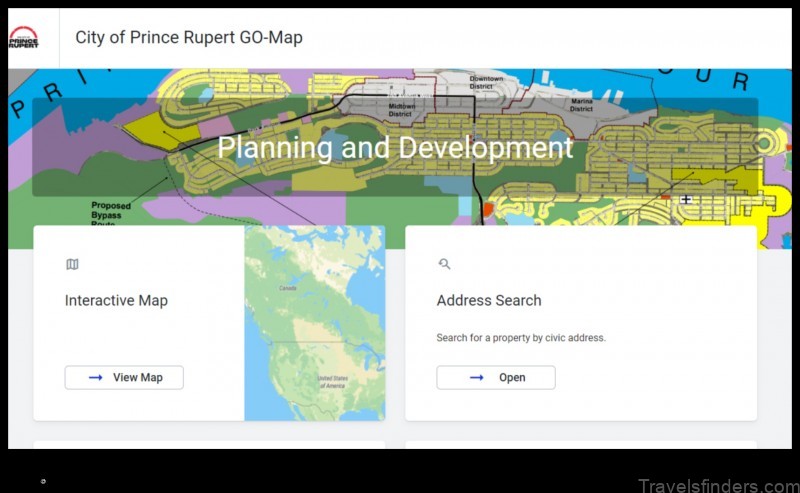The width and height of the screenshot is (800, 493).
Task: Click the Marina District label on the banner map
Action: pos(581,105)
